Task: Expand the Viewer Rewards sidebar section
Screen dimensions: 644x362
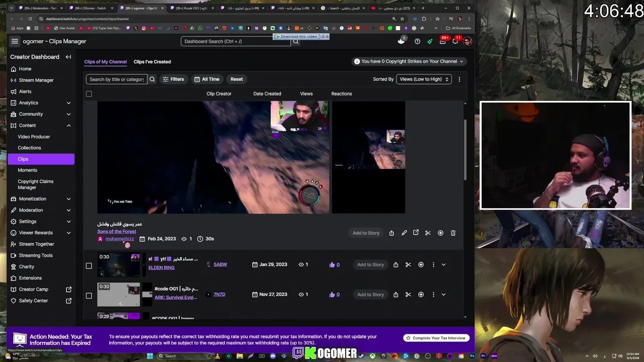Action: coord(68,233)
